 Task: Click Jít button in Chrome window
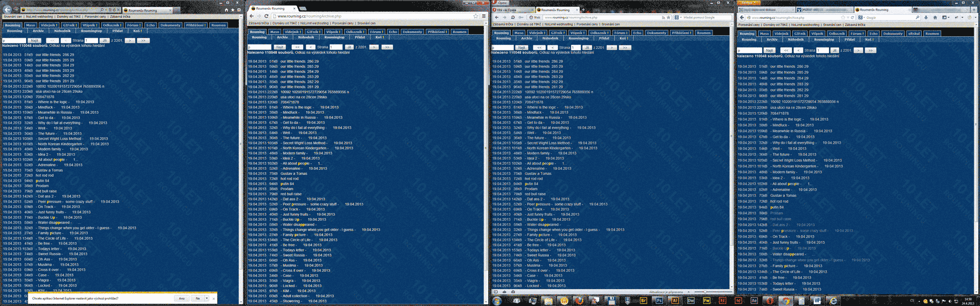349,47
